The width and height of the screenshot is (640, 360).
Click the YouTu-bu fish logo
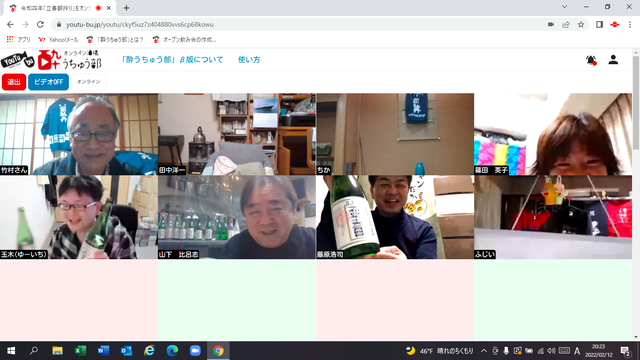18,60
